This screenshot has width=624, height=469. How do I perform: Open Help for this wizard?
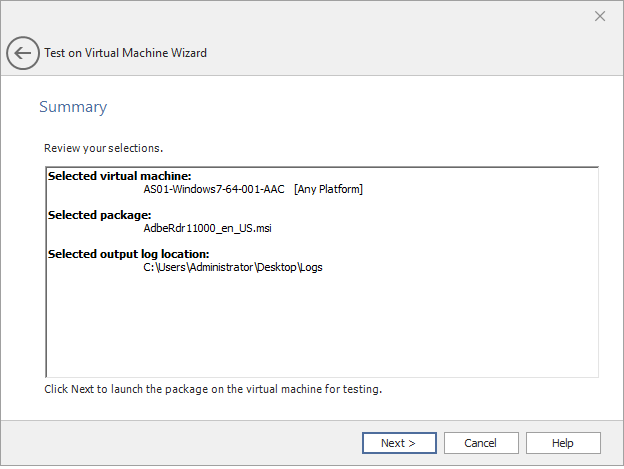click(x=563, y=443)
